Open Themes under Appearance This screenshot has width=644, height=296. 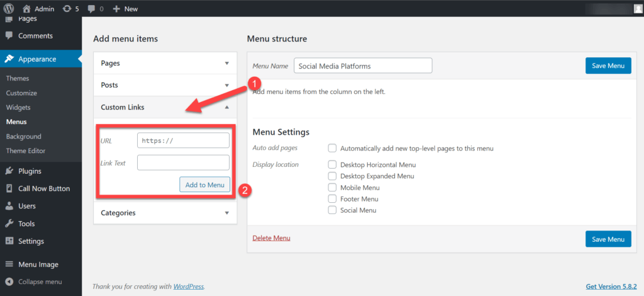point(18,78)
